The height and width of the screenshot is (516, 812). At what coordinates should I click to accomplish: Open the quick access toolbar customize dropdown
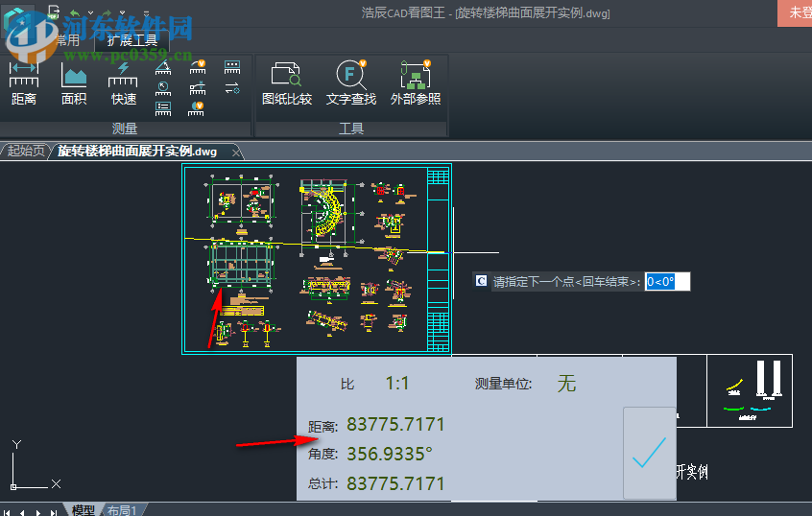point(146,12)
